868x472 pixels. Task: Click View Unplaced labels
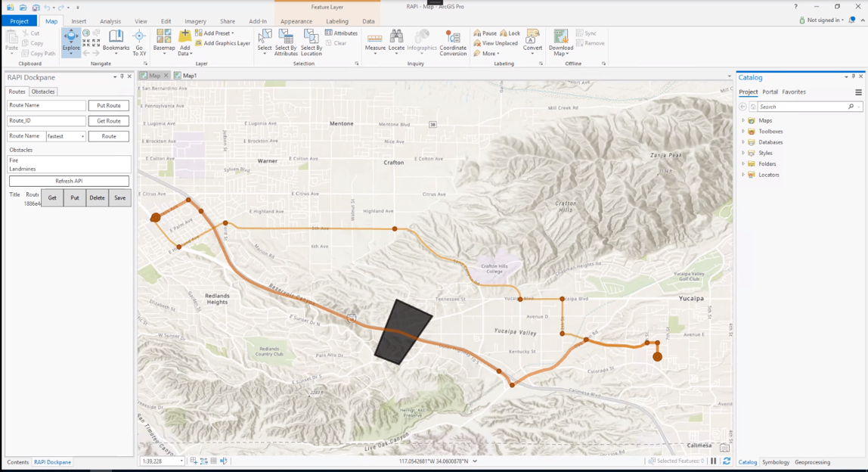coord(495,43)
